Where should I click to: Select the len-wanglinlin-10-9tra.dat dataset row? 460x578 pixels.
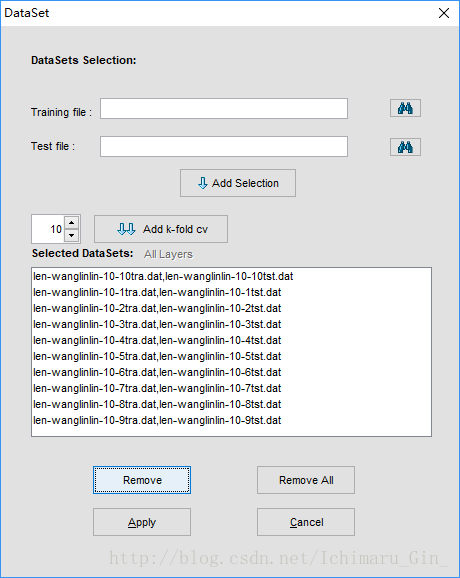(x=231, y=420)
